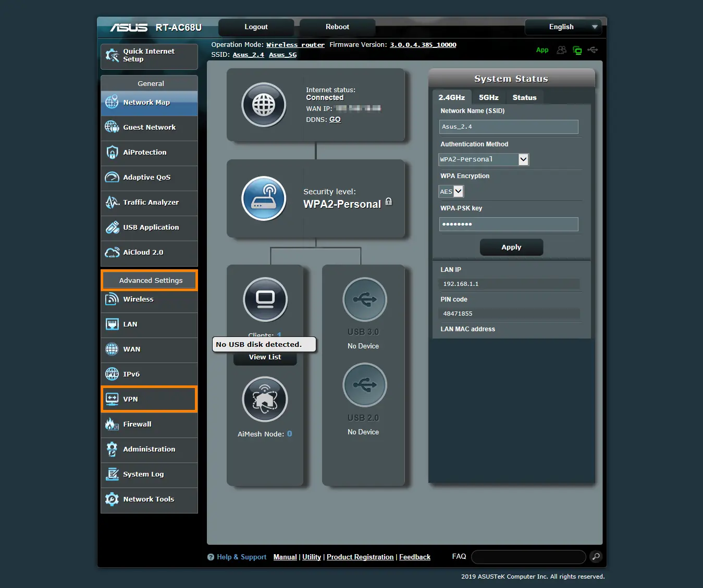Open Quick Internet Setup wizard icon

click(x=112, y=55)
